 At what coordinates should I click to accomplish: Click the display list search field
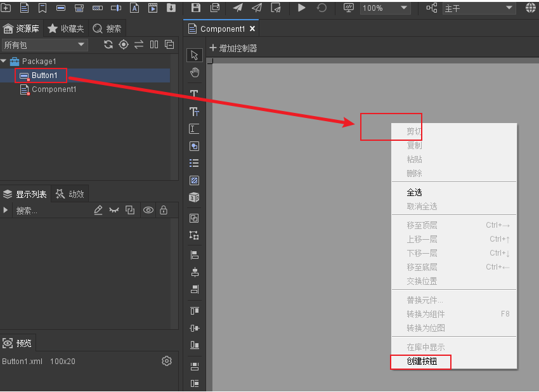click(51, 211)
